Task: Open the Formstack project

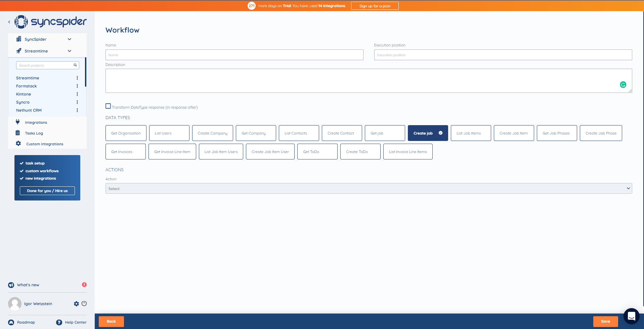Action: 27,86
